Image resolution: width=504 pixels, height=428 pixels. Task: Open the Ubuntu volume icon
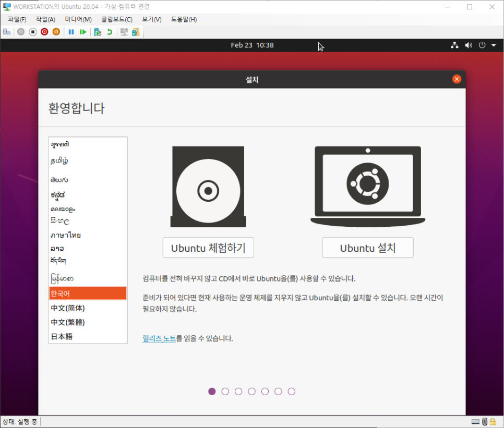pos(469,45)
